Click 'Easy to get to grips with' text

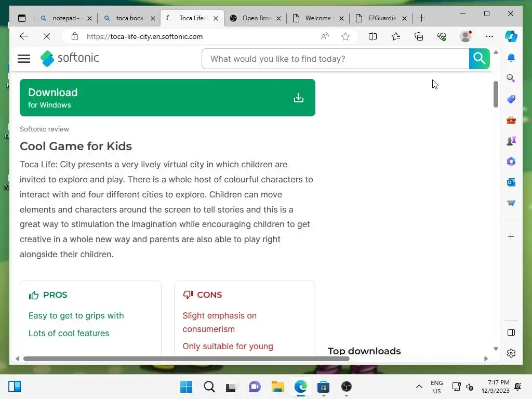pyautogui.click(x=76, y=315)
